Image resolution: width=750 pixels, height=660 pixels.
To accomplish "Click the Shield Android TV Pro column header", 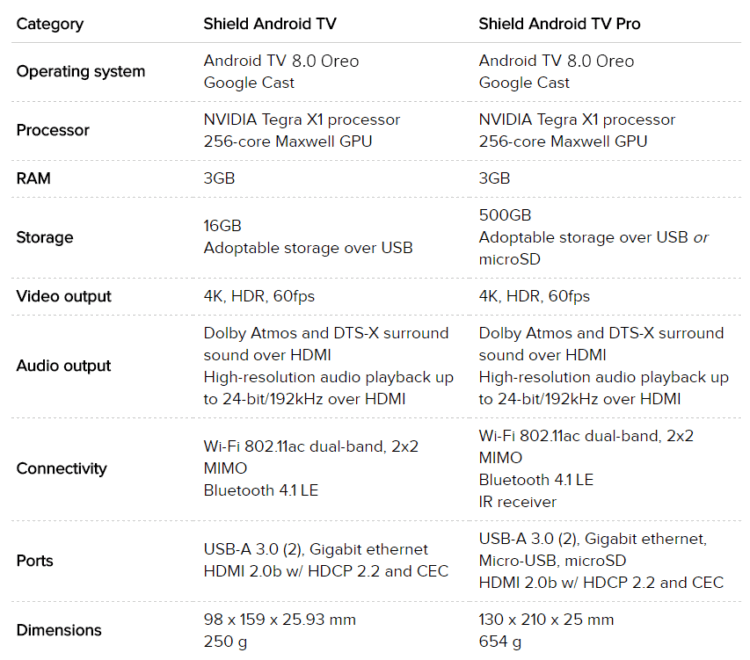I will tap(560, 23).
